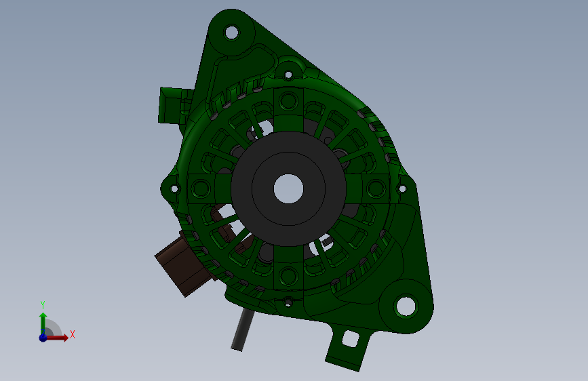Click the blue Z axis ball of the triad
Image resolution: width=588 pixels, height=381 pixels.
coord(43,338)
